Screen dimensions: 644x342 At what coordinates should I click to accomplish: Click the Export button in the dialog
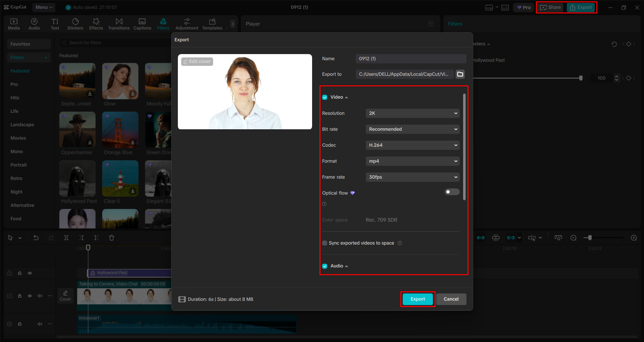[417, 299]
